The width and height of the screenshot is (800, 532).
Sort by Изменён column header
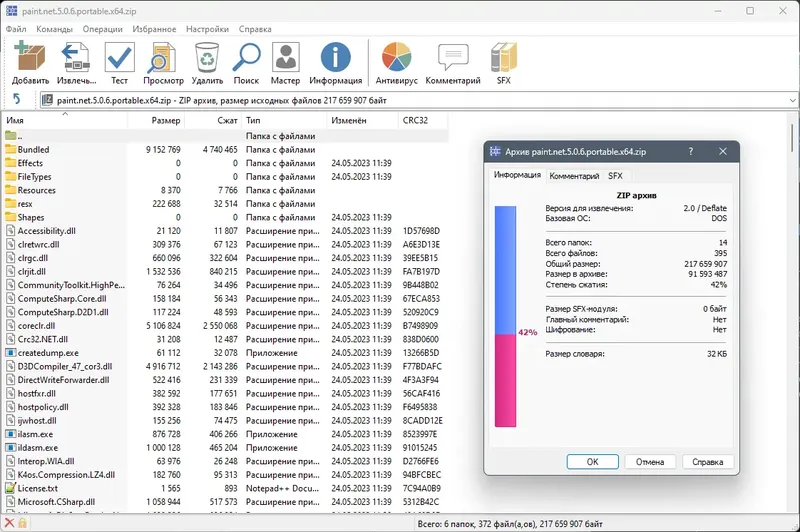(x=362, y=120)
